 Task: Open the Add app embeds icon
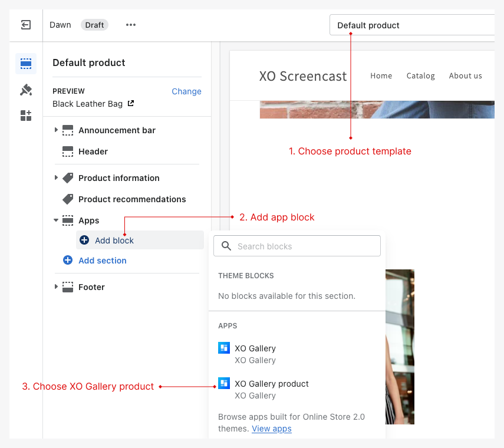26,116
